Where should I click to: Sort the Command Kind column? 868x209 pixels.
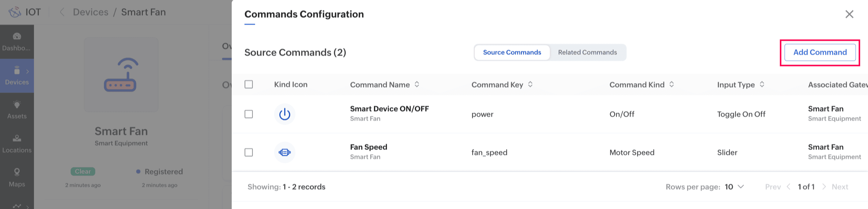coord(671,84)
